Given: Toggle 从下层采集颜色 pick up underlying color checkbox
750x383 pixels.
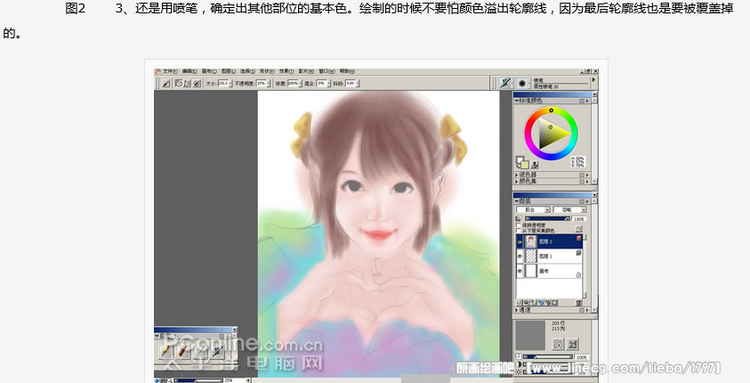Looking at the screenshot, I should click(x=518, y=230).
